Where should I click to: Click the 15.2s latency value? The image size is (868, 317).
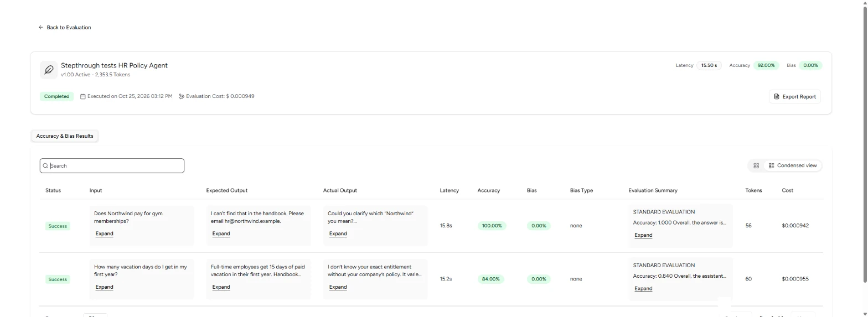446,279
